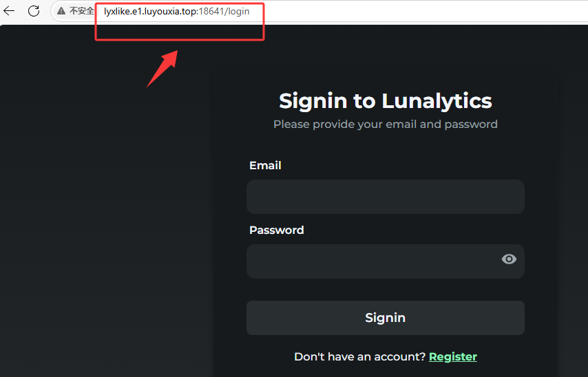Click the lyxlike.e1.luyouxia.top domain in address bar

pos(150,12)
